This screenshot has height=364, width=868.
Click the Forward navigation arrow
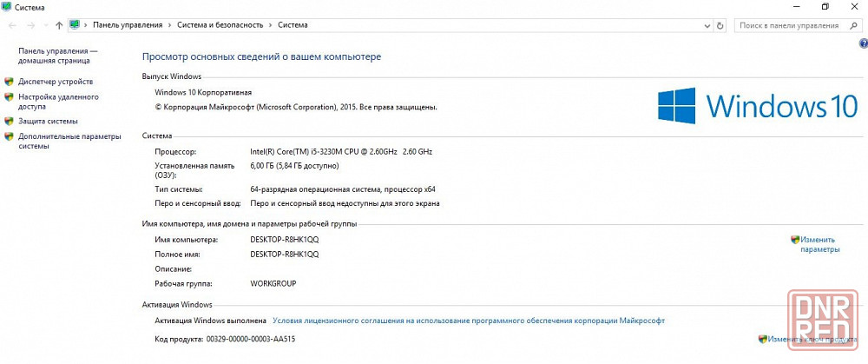click(x=31, y=25)
